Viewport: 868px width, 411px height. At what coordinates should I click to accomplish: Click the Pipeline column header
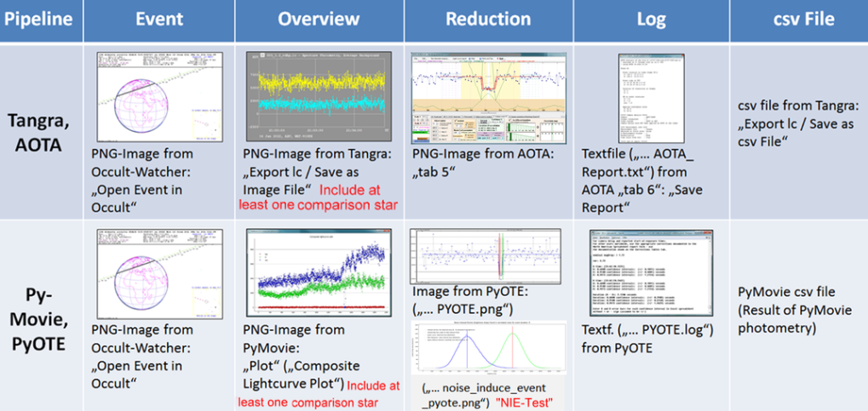(38, 20)
